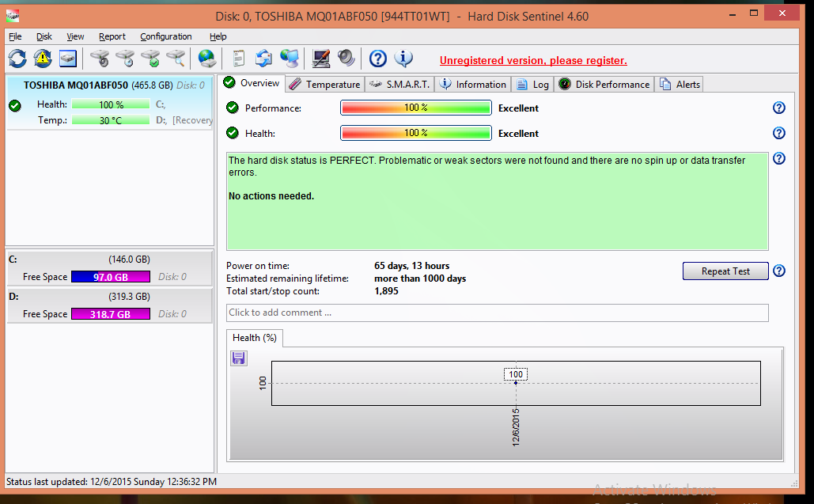Click the speaker sound toolbar icon
The height and width of the screenshot is (504, 814).
[x=346, y=58]
